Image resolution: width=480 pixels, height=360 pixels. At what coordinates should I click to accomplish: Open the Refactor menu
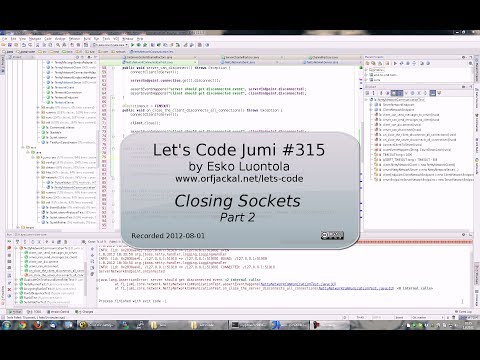click(74, 39)
